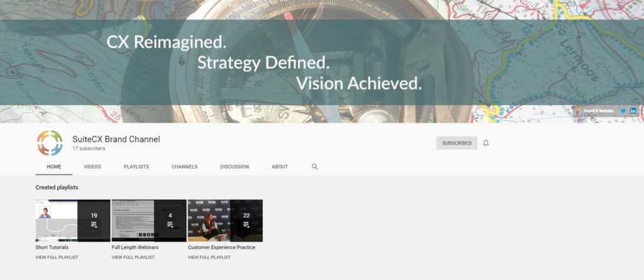Click the 17 subscribers text

[x=89, y=148]
